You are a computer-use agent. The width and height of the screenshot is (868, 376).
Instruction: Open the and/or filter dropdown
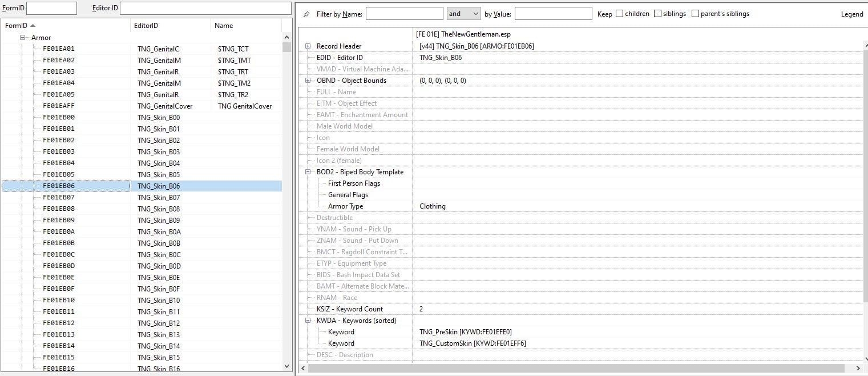(x=464, y=14)
